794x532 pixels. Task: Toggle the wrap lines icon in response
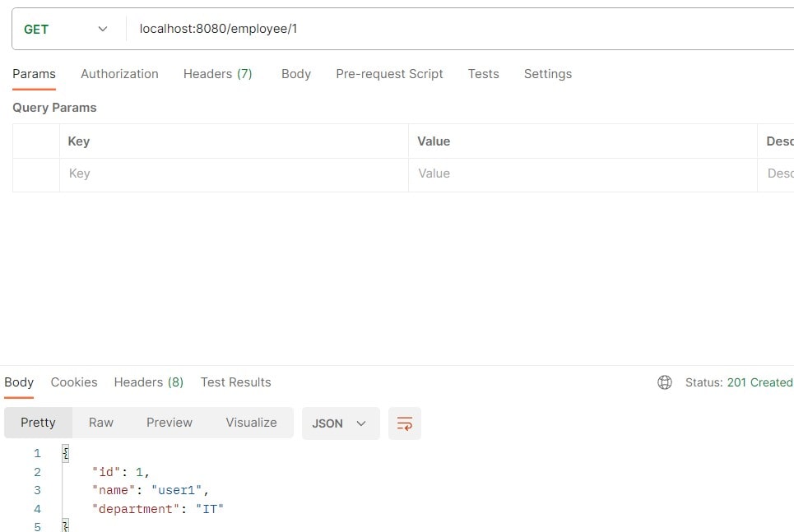[x=404, y=423]
